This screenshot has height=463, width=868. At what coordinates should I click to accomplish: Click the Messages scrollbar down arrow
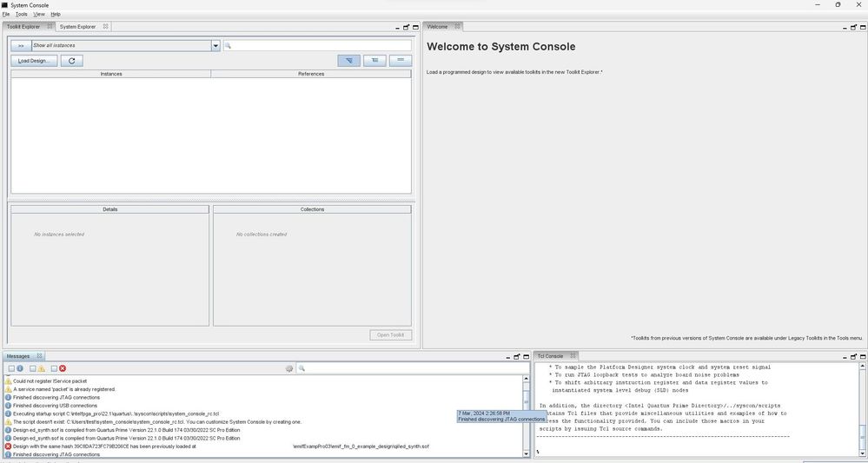pyautogui.click(x=526, y=453)
